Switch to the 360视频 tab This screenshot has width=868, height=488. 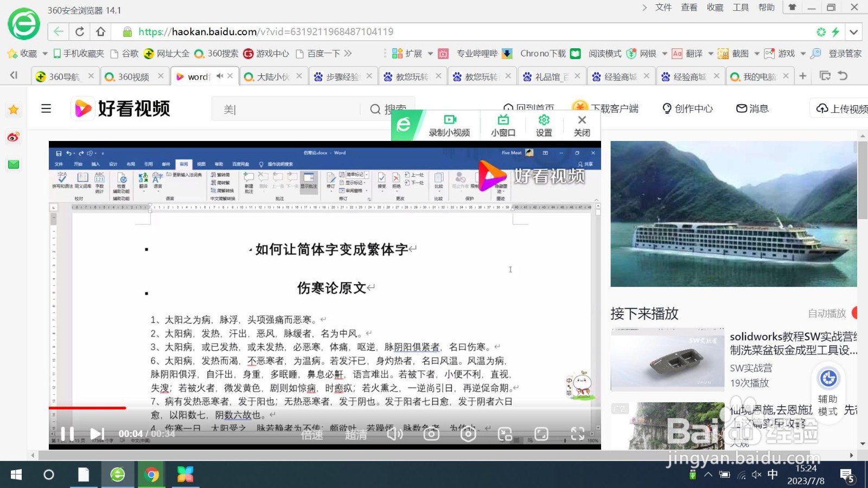(134, 76)
